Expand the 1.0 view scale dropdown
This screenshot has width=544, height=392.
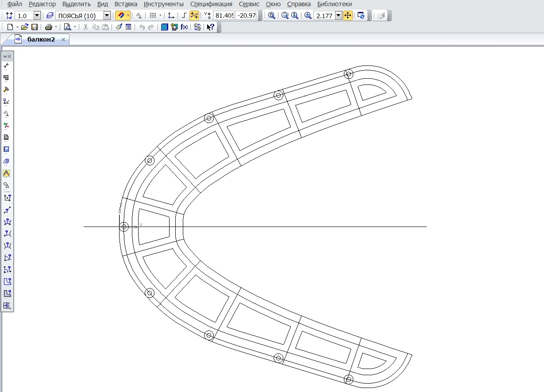click(37, 15)
